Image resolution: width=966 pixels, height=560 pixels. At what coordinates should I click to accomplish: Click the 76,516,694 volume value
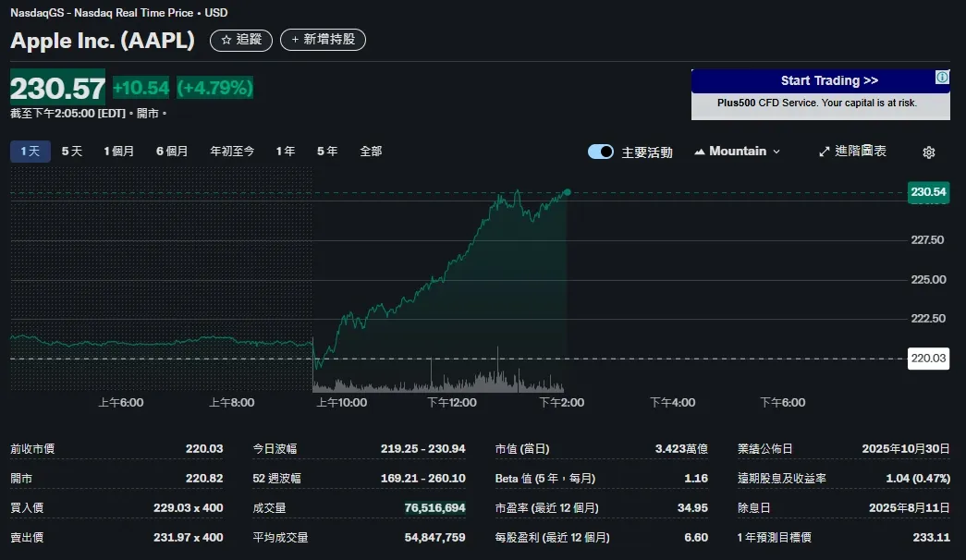(x=435, y=508)
